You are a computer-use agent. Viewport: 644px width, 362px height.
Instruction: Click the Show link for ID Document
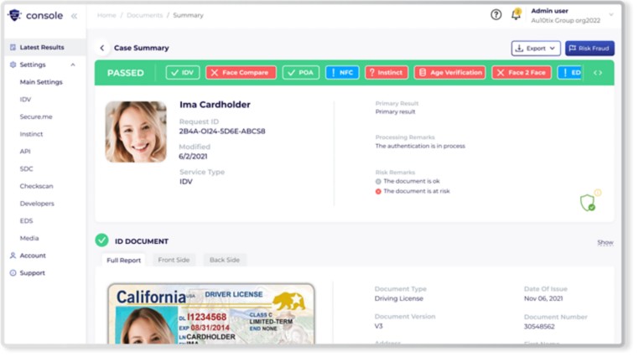(605, 242)
